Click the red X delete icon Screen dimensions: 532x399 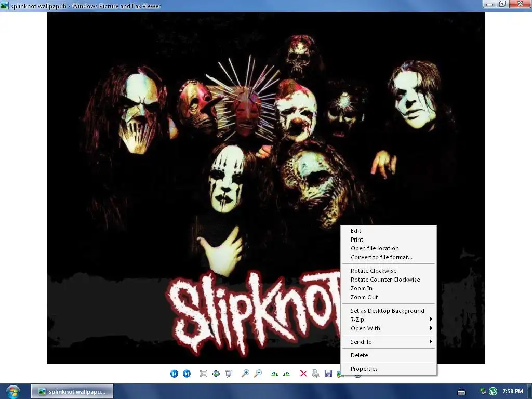point(303,374)
